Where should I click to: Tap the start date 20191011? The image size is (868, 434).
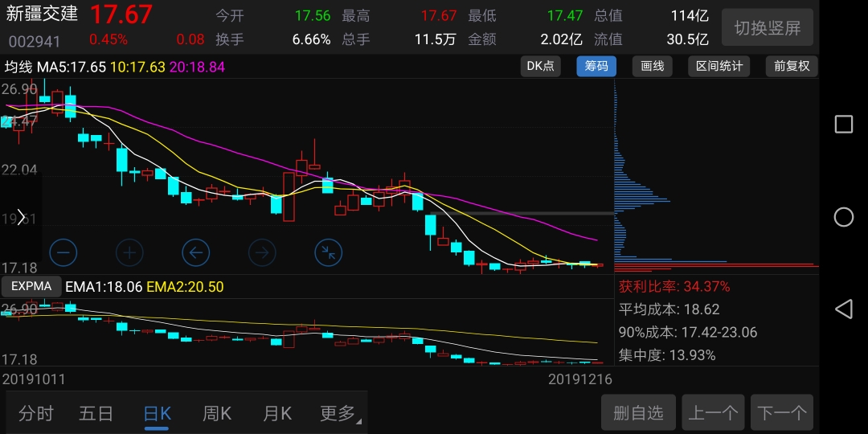(35, 379)
